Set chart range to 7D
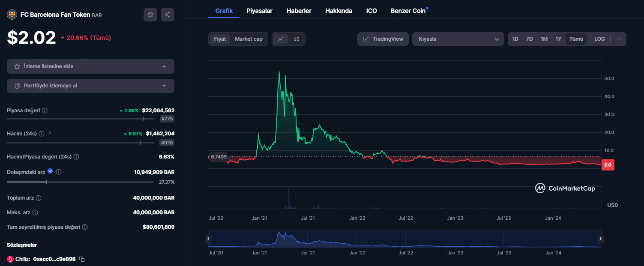 pyautogui.click(x=529, y=39)
